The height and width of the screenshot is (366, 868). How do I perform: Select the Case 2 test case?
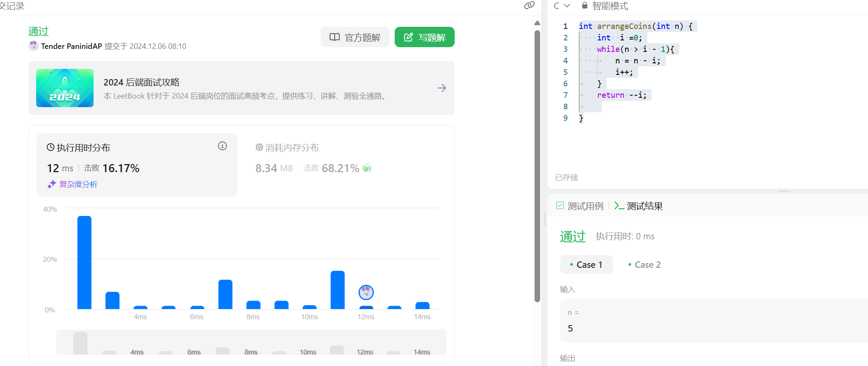coord(644,265)
